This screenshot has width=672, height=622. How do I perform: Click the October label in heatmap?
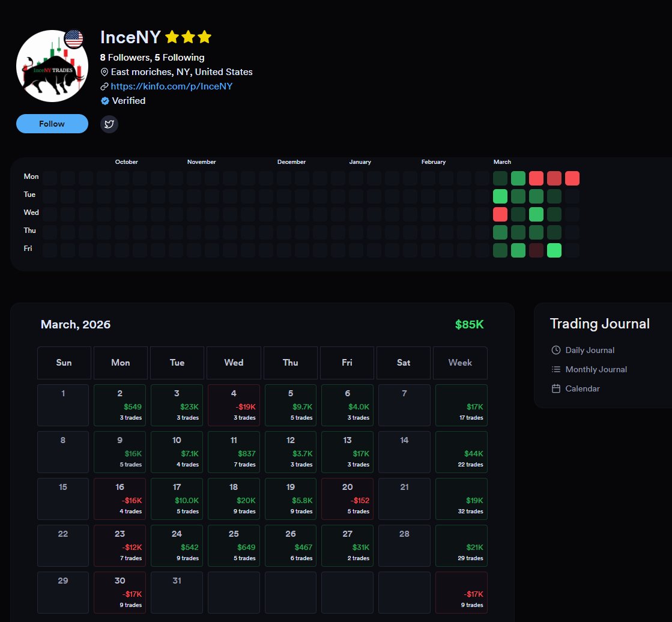[127, 162]
